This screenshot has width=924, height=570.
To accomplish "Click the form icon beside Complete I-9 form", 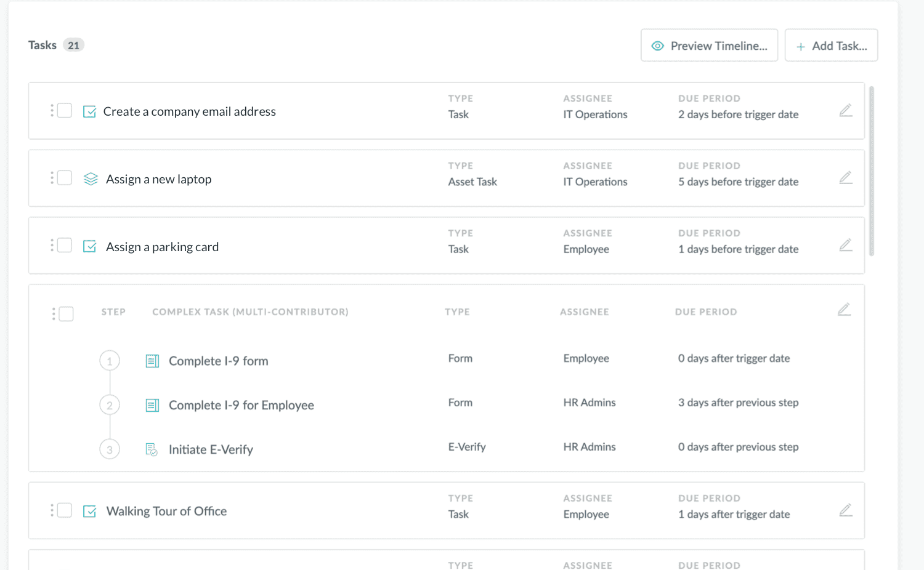I will tap(152, 361).
